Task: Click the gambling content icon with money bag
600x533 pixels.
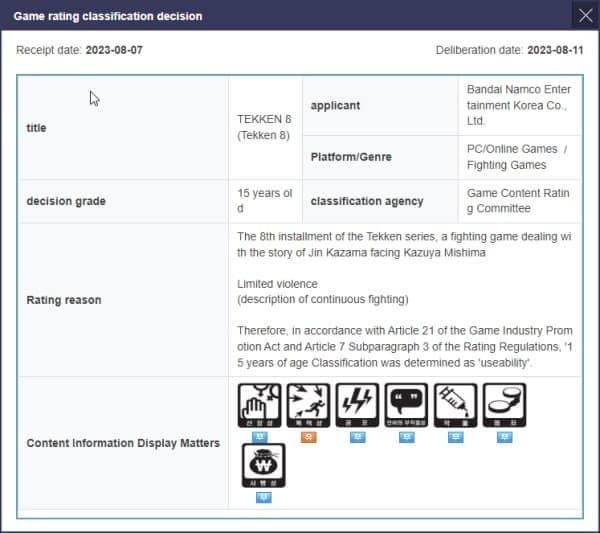Action: pos(264,465)
